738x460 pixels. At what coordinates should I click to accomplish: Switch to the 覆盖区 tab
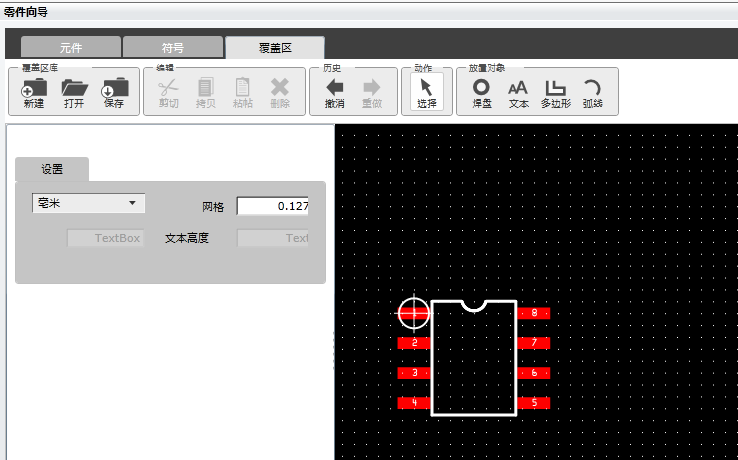click(275, 48)
